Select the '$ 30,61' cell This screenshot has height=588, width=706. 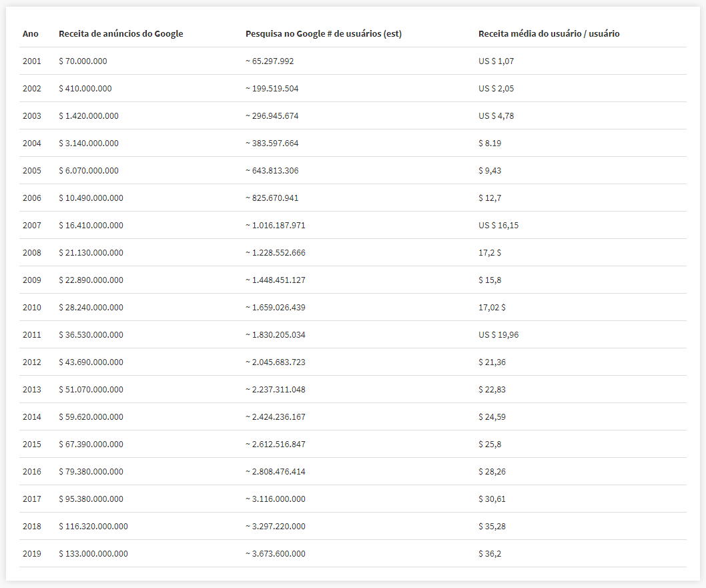492,499
